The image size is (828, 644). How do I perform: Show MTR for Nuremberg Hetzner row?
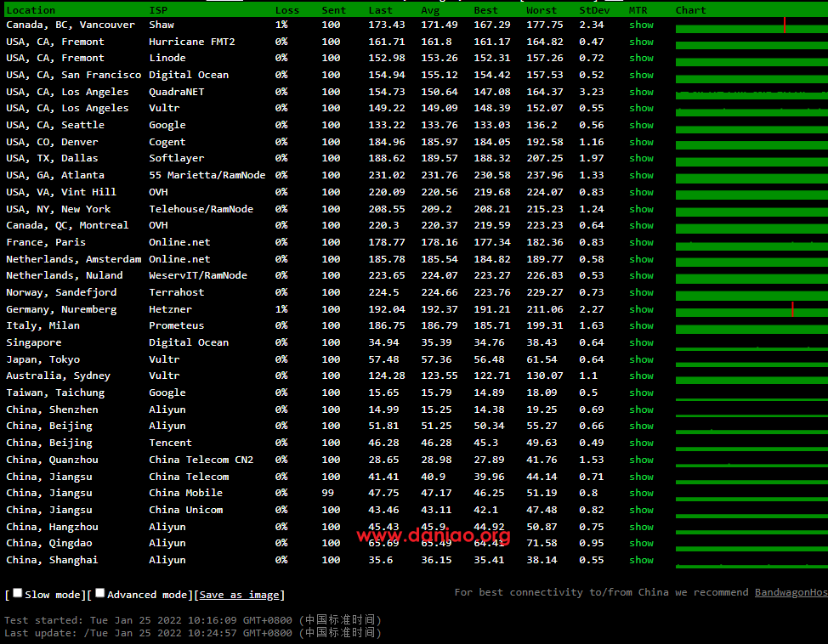[x=641, y=309]
